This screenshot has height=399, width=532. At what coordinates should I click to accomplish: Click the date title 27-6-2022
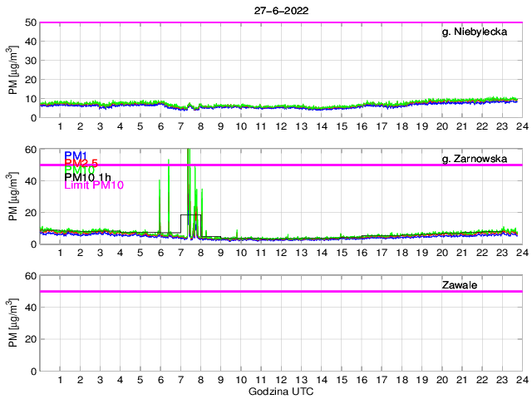[279, 9]
